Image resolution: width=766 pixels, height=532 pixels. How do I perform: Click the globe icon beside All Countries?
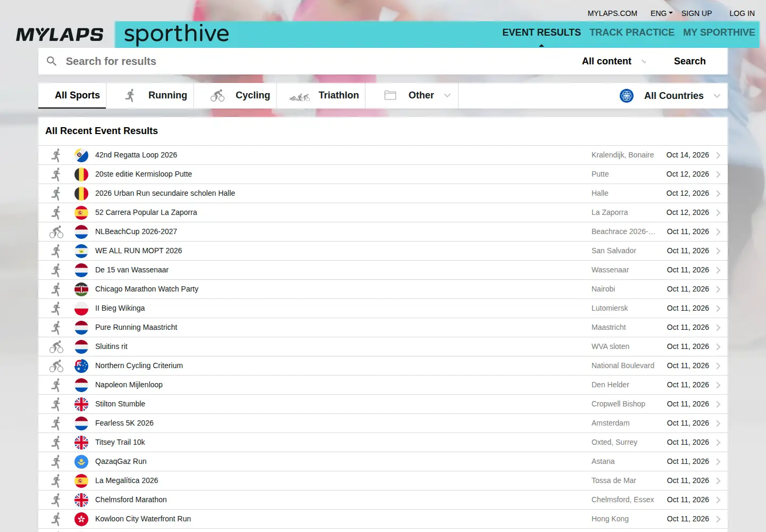point(627,96)
